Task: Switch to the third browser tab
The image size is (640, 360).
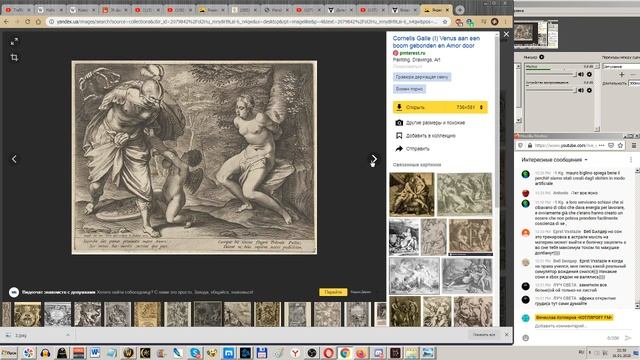Action: [82, 10]
